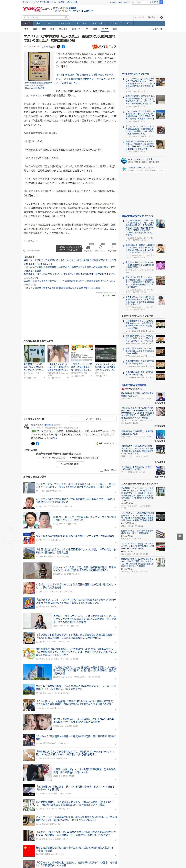Click the 参考になった 528 button

105,443
